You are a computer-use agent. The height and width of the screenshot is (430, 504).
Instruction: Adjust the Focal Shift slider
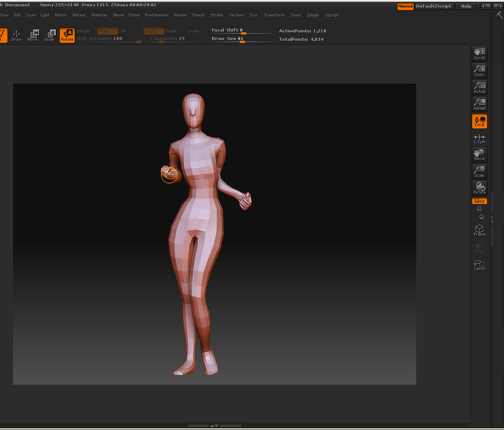[243, 31]
